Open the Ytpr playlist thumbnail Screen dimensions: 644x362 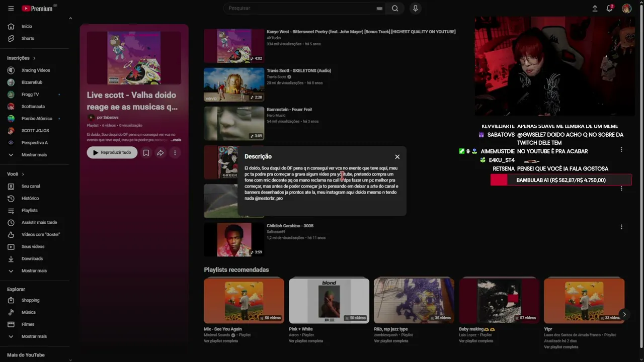(584, 301)
